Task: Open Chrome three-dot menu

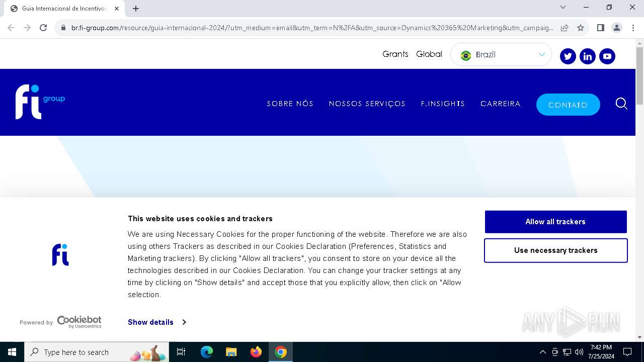Action: (633, 28)
